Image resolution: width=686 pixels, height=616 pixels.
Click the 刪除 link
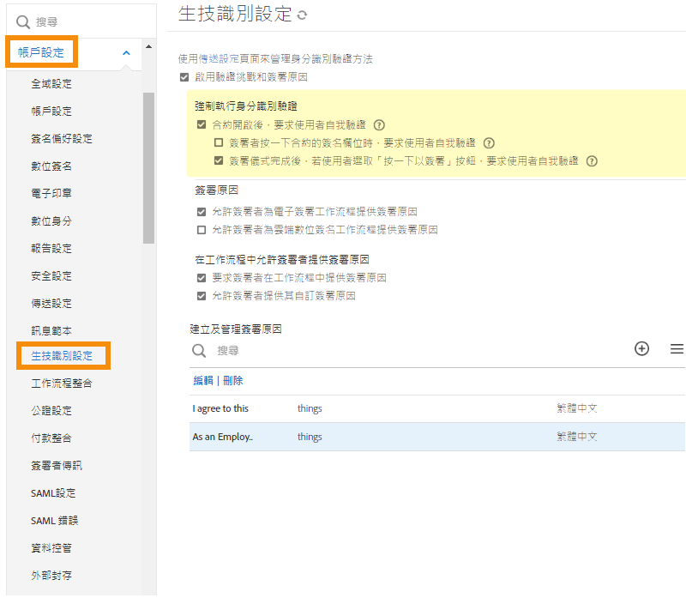232,381
